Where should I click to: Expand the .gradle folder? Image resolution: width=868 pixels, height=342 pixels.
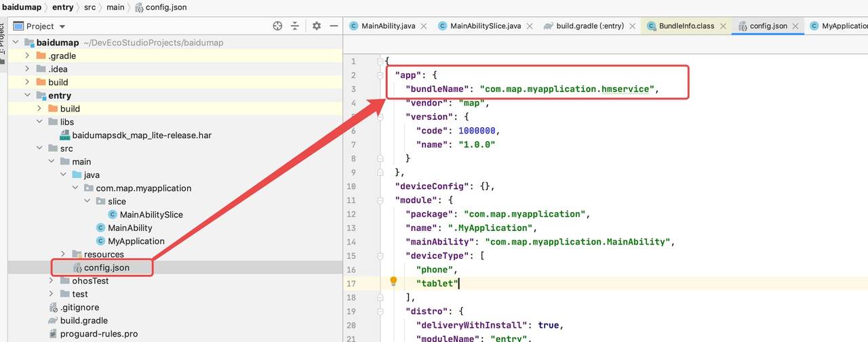pyautogui.click(x=27, y=56)
